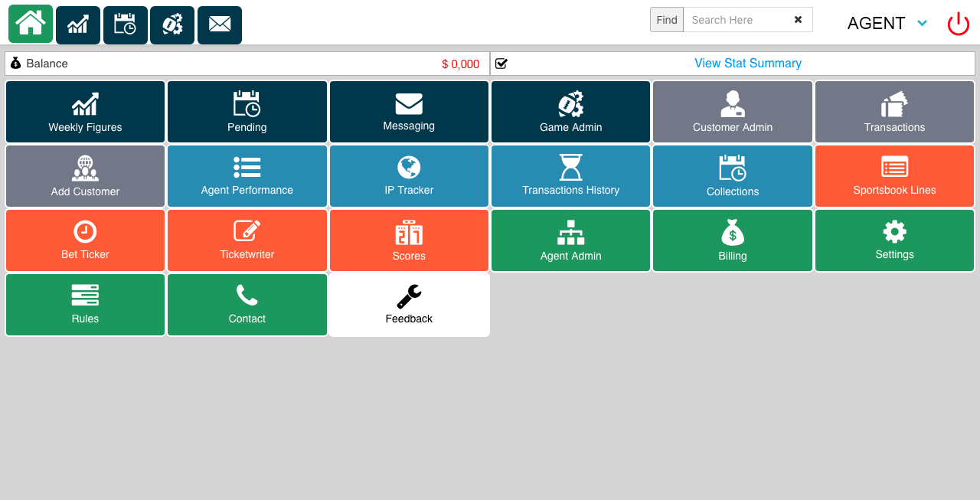The width and height of the screenshot is (980, 500).
Task: Open the Game Admin tile
Action: (x=570, y=112)
